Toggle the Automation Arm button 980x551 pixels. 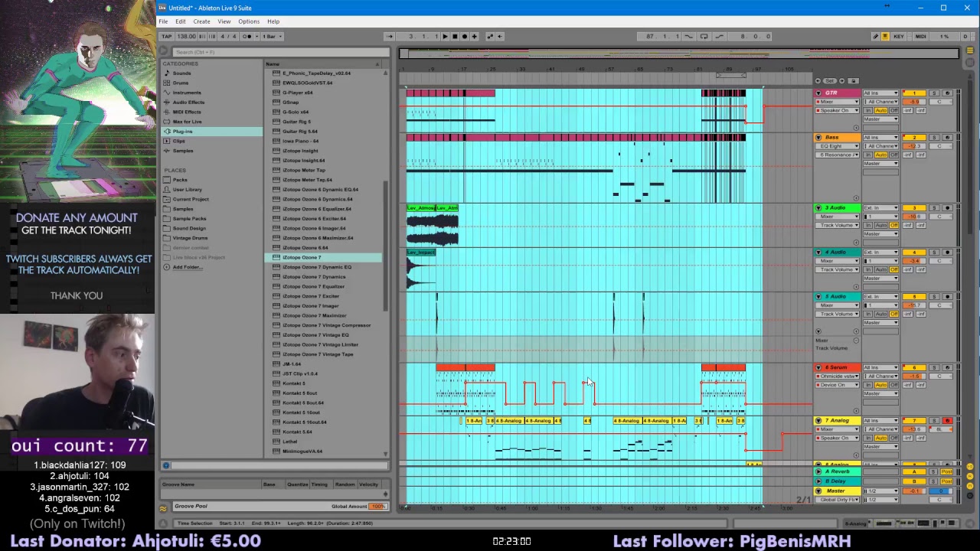pos(490,36)
